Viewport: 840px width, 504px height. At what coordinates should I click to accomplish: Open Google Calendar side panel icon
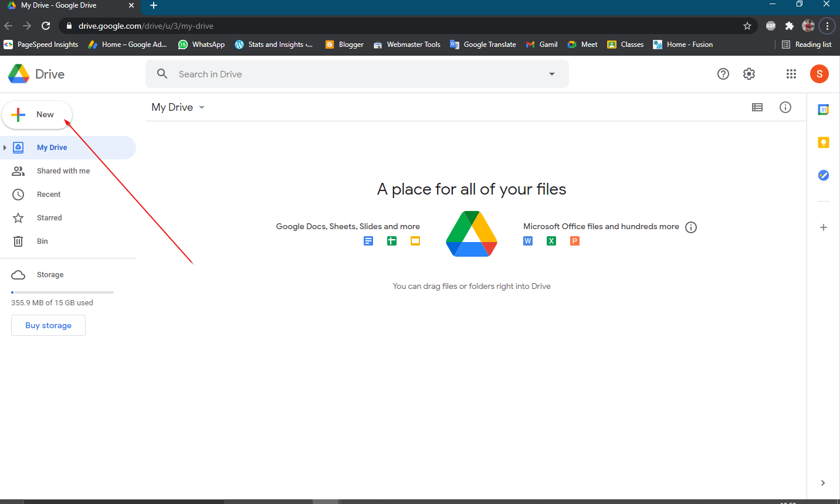click(x=824, y=110)
